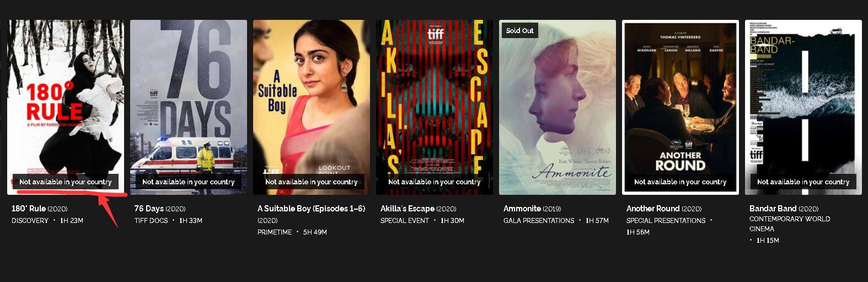Open the Another Round poster
The image size is (868, 282).
tap(681, 107)
